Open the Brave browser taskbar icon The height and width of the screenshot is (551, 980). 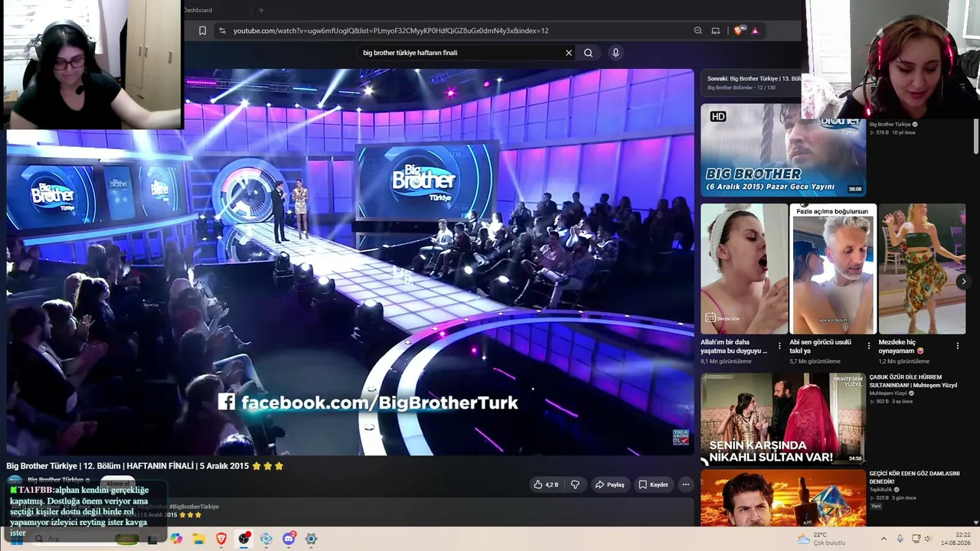(x=221, y=539)
